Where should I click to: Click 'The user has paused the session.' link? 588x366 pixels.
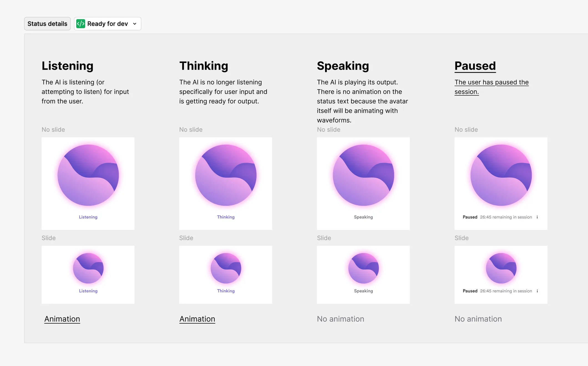tap(491, 87)
